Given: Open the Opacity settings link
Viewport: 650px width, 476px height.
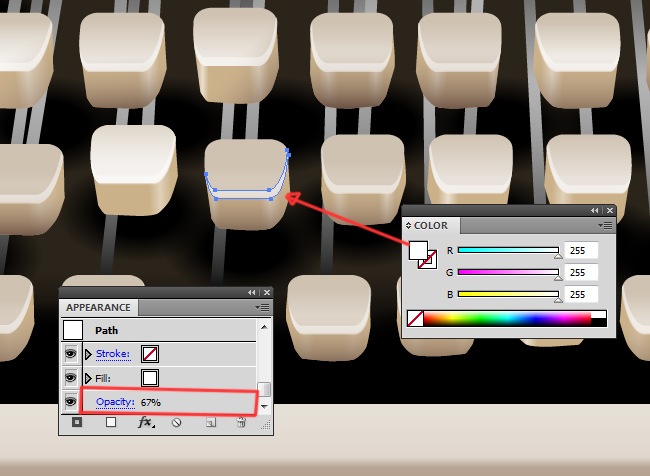Looking at the screenshot, I should pyautogui.click(x=115, y=402).
